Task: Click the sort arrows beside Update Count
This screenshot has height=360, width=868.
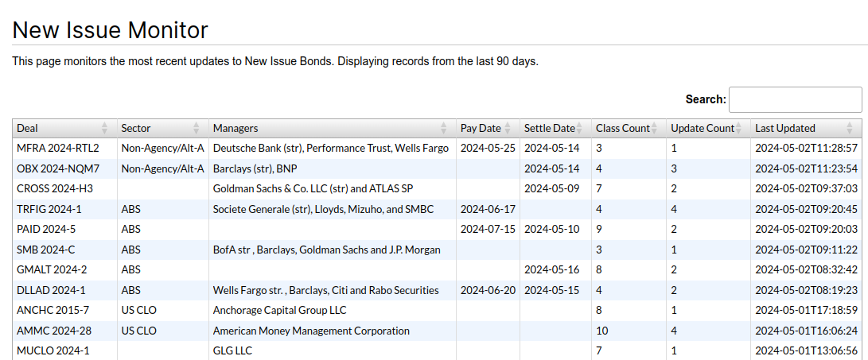Action: click(739, 128)
